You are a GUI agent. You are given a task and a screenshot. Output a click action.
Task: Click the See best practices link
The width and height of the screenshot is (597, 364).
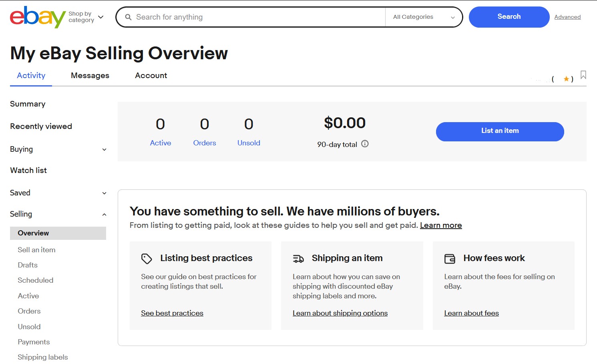click(x=172, y=313)
